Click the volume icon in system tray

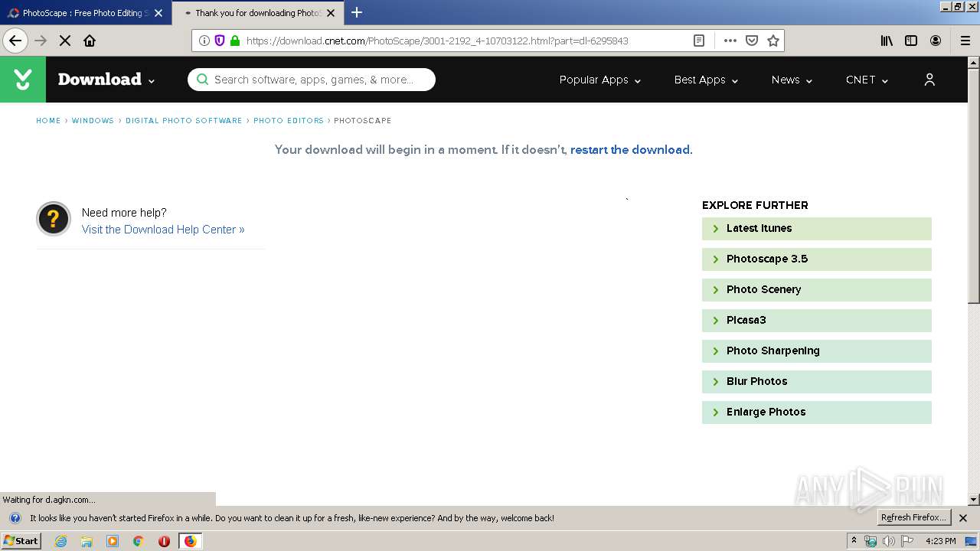(x=888, y=541)
